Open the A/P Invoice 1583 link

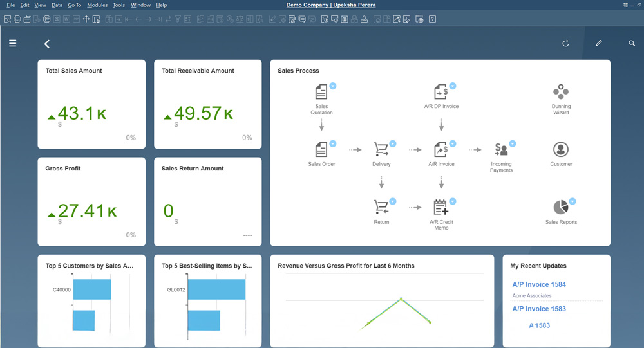(539, 309)
